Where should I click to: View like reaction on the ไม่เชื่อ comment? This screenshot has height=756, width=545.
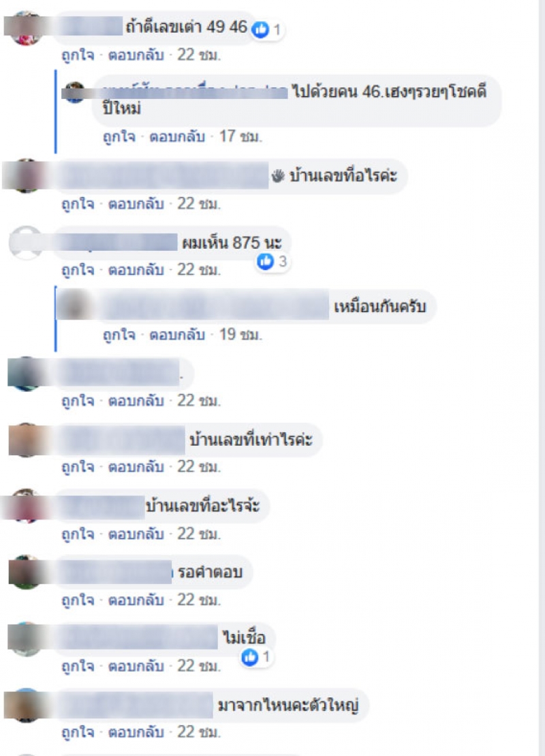250,657
